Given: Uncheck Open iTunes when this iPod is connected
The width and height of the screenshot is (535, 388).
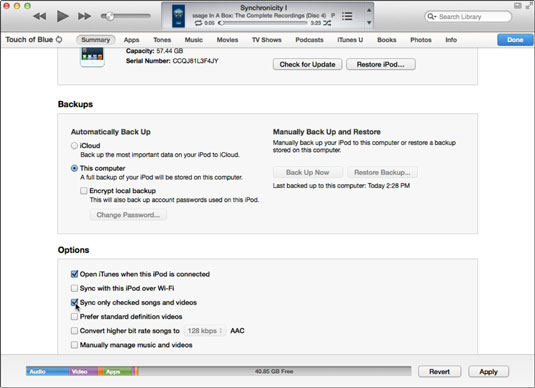Looking at the screenshot, I should [74, 274].
